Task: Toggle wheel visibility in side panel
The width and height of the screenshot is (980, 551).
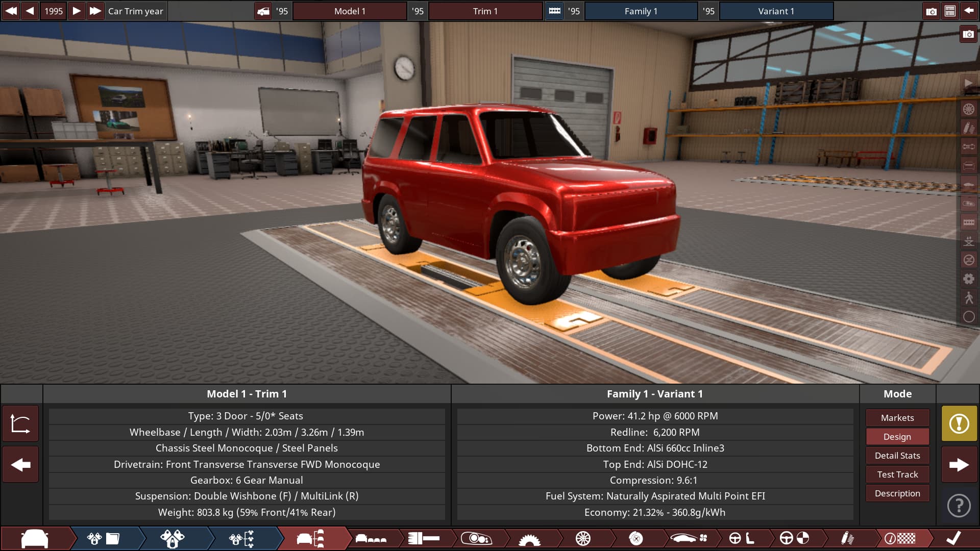Action: point(968,109)
